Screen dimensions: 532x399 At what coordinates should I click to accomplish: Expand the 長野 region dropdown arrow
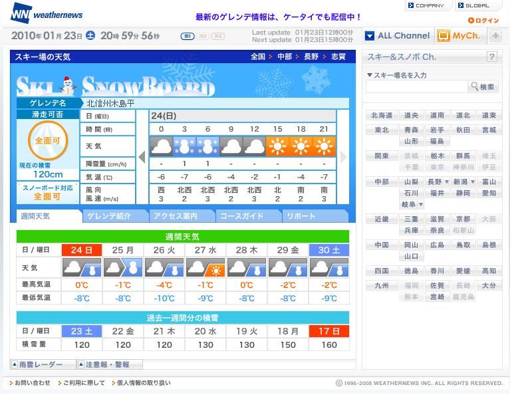[x=447, y=182]
